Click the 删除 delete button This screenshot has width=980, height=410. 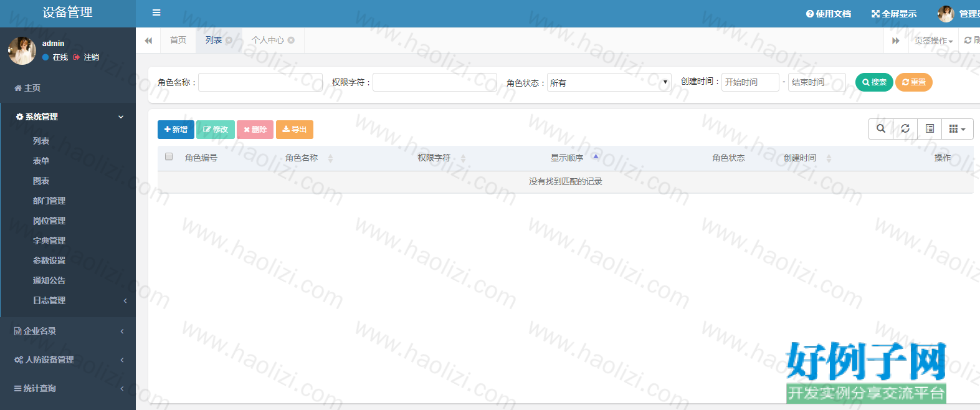[x=255, y=130]
